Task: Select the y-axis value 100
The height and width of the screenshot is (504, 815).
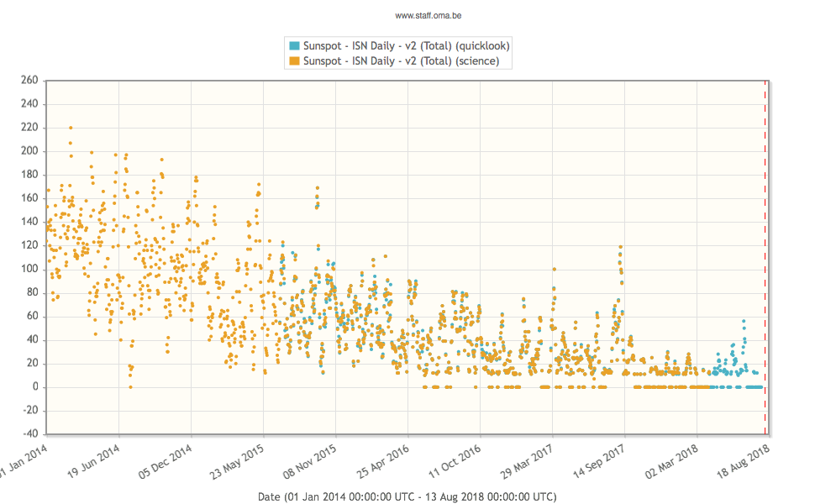Action: point(29,269)
